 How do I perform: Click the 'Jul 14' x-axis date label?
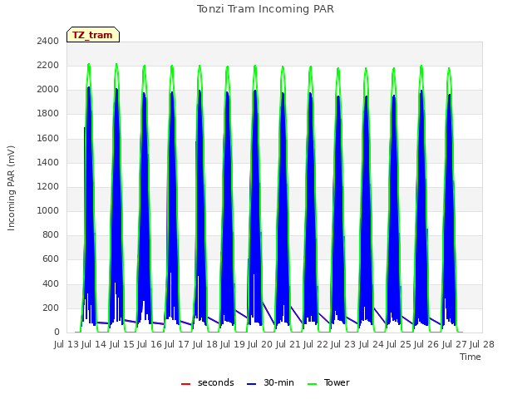[94, 345]
